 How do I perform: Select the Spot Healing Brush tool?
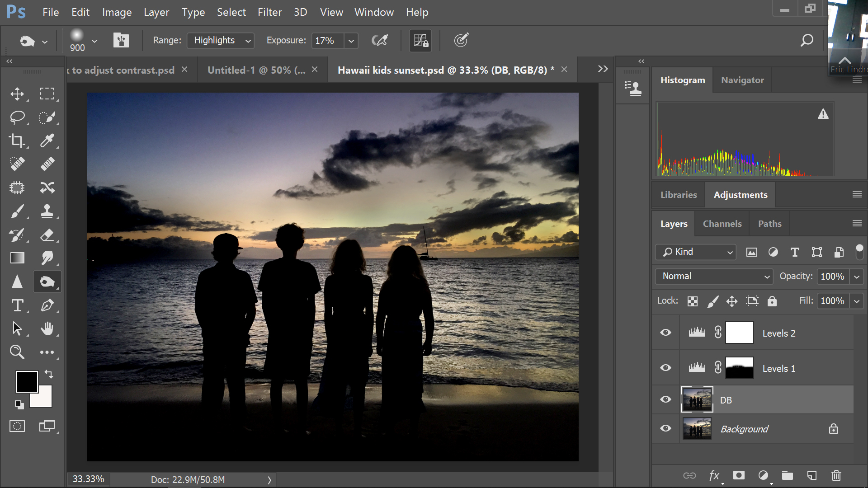17,164
